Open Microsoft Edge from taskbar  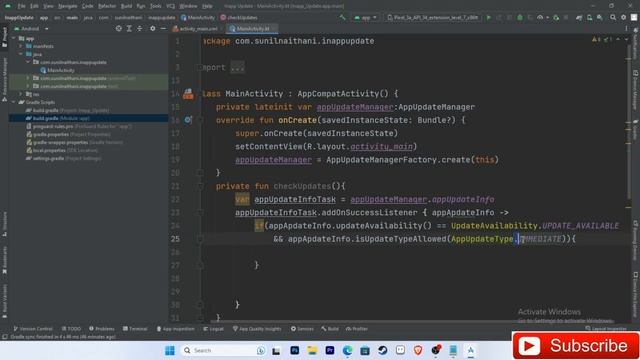click(347, 350)
